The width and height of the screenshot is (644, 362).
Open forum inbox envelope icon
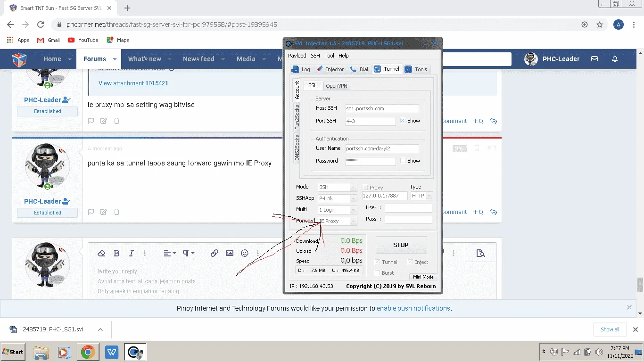(x=594, y=59)
